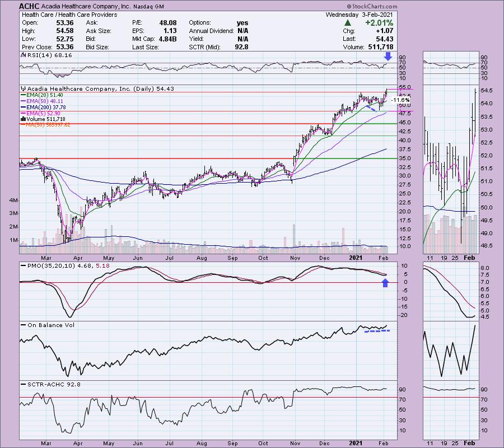Click the date Wednesday 3-Feb-2021

360,15
